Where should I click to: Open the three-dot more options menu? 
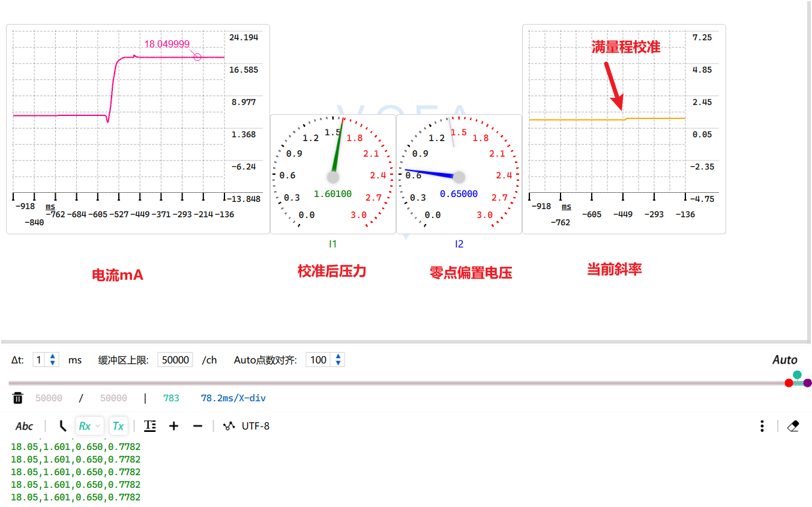pyautogui.click(x=762, y=426)
